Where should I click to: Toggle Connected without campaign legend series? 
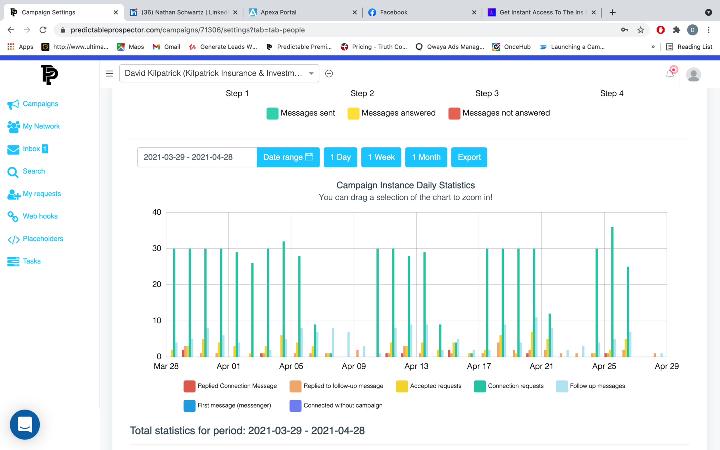(x=336, y=405)
